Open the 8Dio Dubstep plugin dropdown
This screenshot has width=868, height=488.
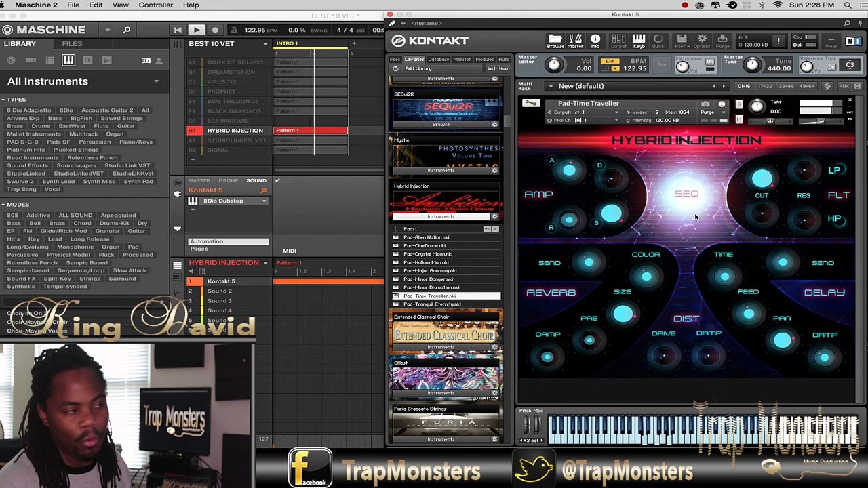(264, 201)
